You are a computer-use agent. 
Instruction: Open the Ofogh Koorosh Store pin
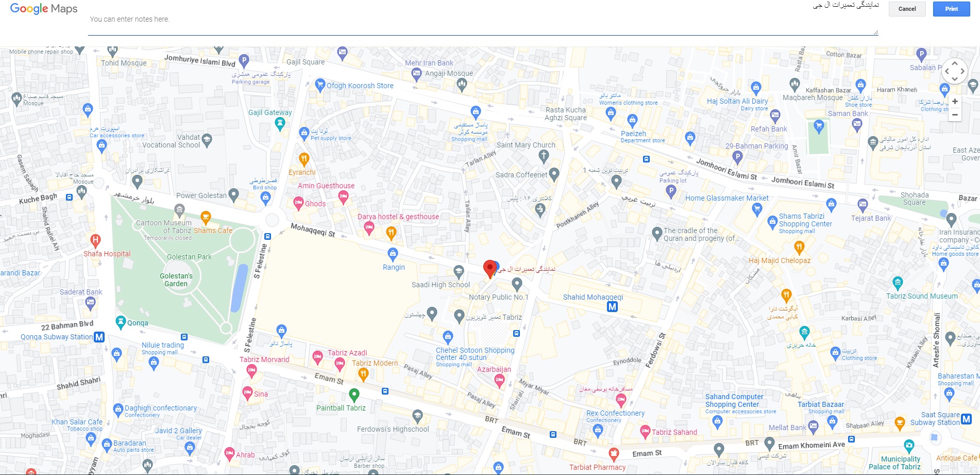pyautogui.click(x=320, y=84)
